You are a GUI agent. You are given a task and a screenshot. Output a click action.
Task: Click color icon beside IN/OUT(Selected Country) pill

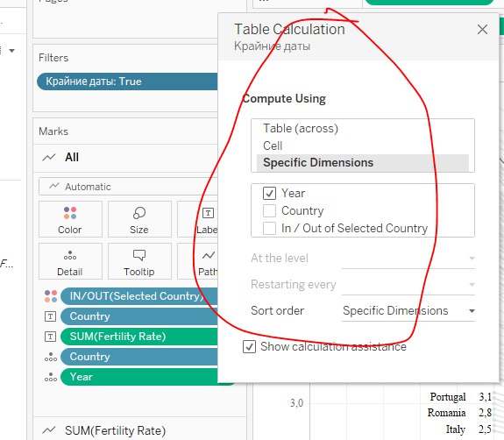[51, 296]
